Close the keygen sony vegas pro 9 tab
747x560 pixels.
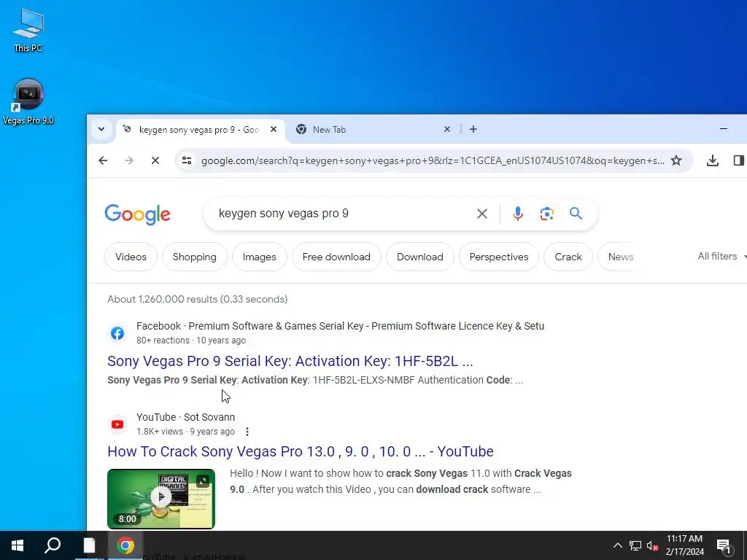[274, 129]
